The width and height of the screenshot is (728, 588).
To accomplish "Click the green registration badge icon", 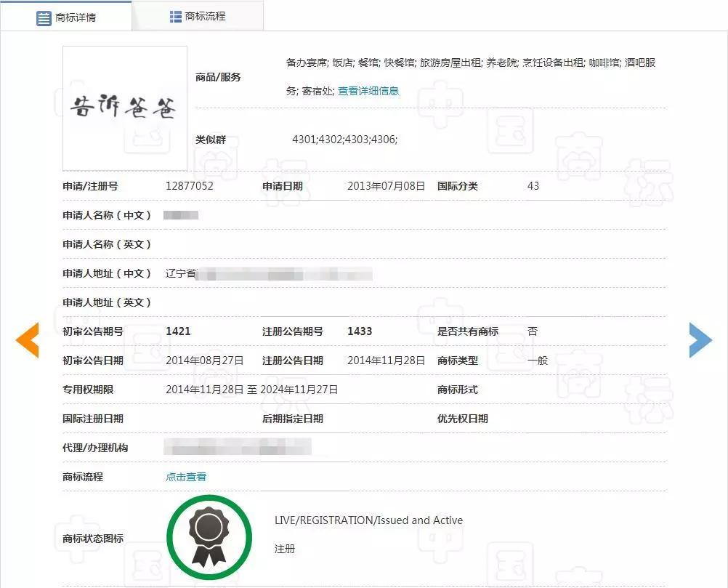I will click(x=209, y=537).
